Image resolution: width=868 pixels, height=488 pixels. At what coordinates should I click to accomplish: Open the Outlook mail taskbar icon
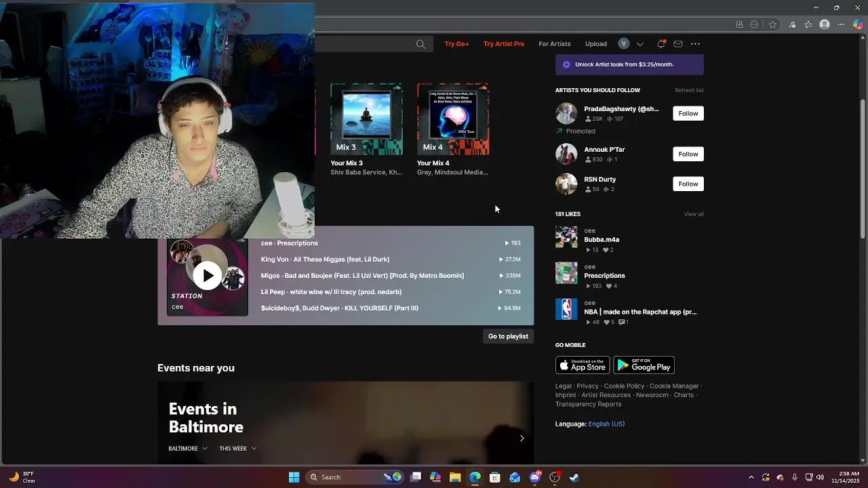point(515,477)
